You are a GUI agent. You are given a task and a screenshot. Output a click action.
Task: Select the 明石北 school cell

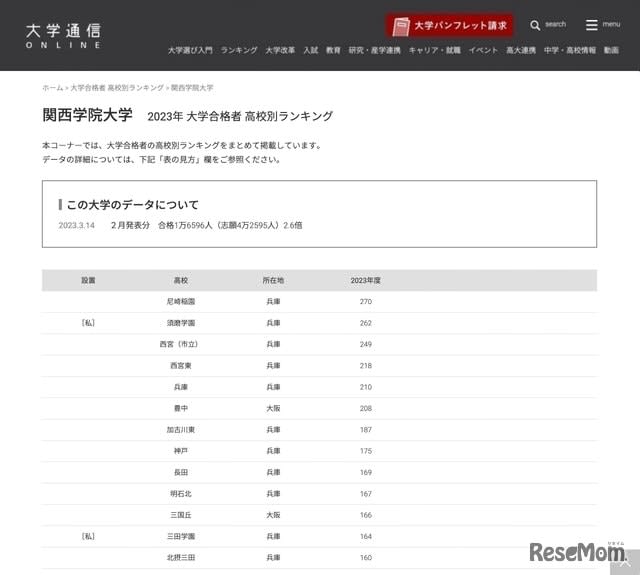point(181,494)
